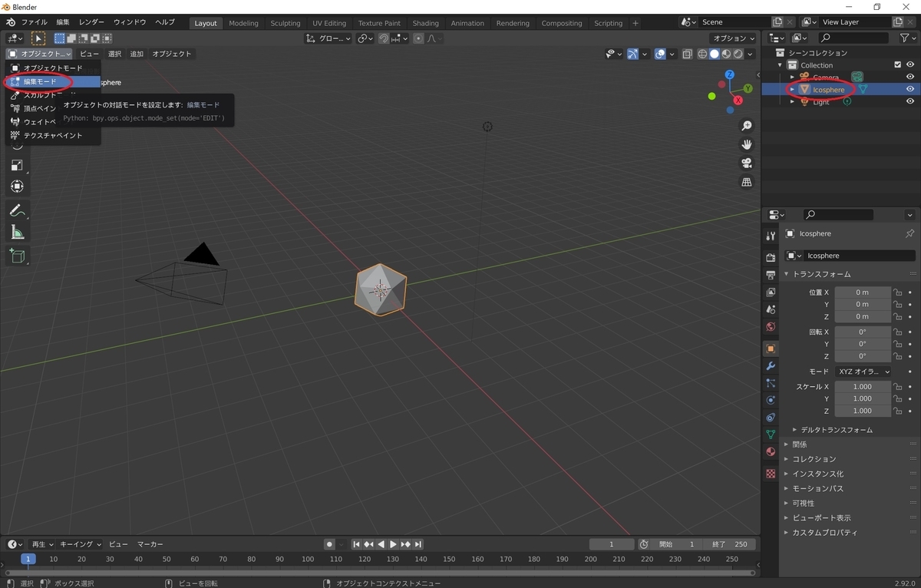The image size is (921, 588).
Task: Open the Material properties tab
Action: coord(771,452)
